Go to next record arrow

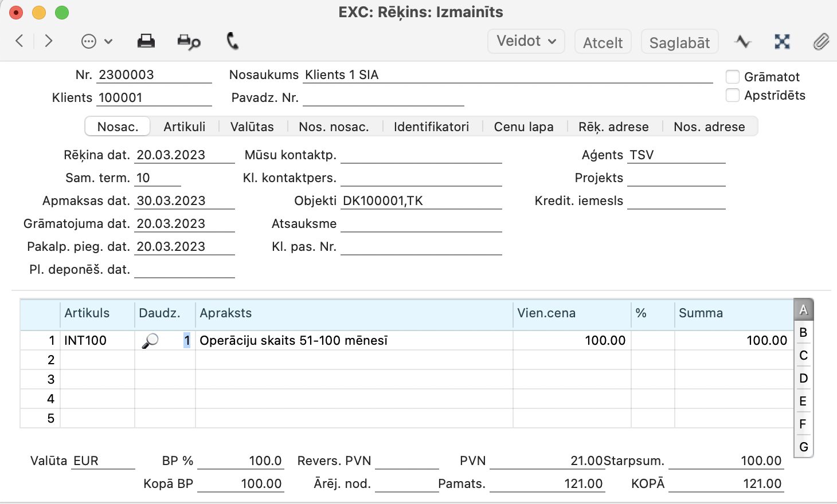click(49, 41)
